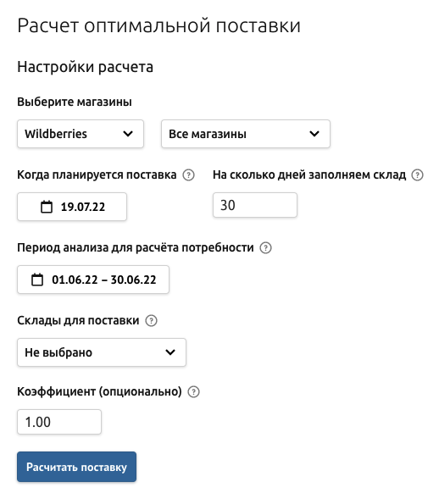
Task: Click the 'Расчет оптимальной поставки' page heading
Action: click(x=158, y=25)
